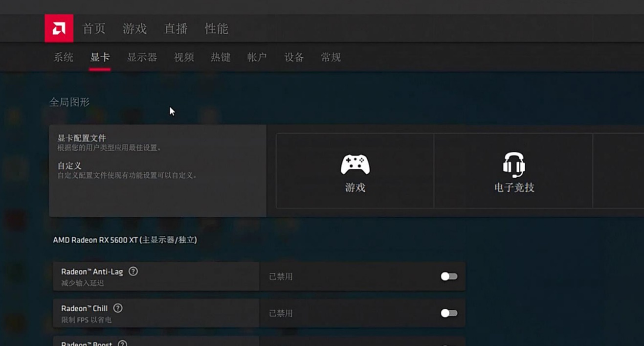Image resolution: width=644 pixels, height=346 pixels.
Task: Click the 已禁用 status in Chill row
Action: point(281,313)
